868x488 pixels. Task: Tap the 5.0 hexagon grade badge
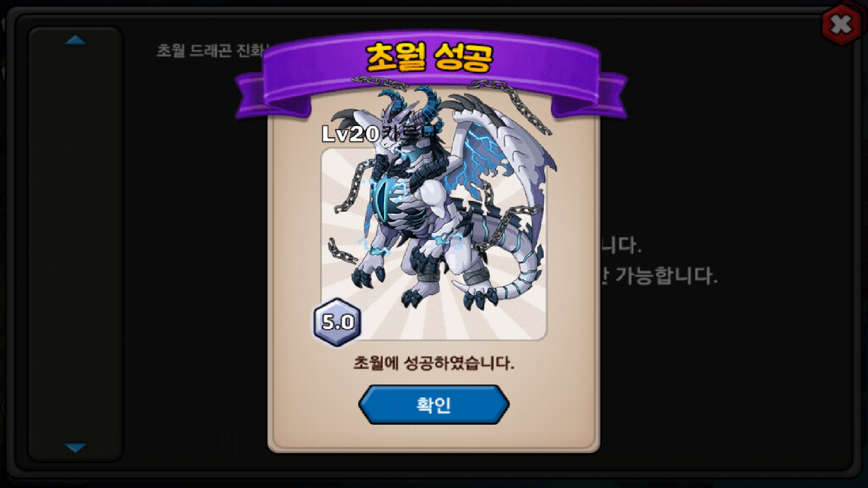point(337,322)
